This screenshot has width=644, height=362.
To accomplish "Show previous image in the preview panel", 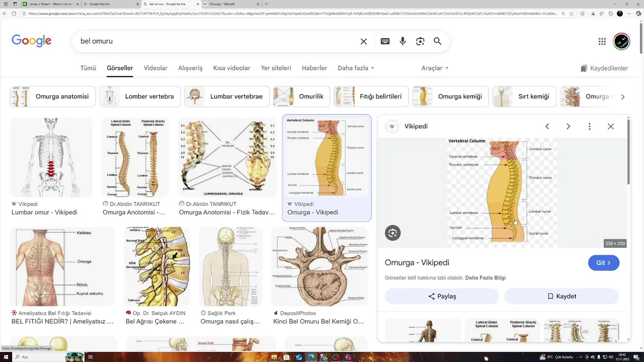I will pos(547,126).
